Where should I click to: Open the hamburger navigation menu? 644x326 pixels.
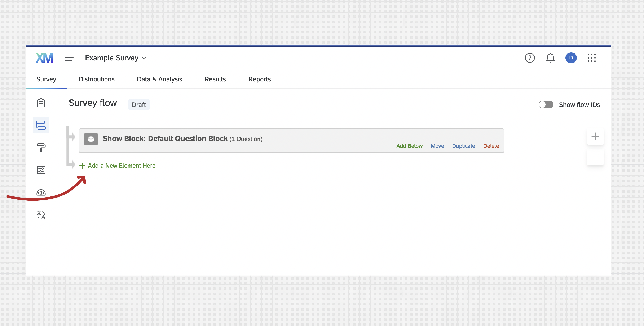point(69,58)
